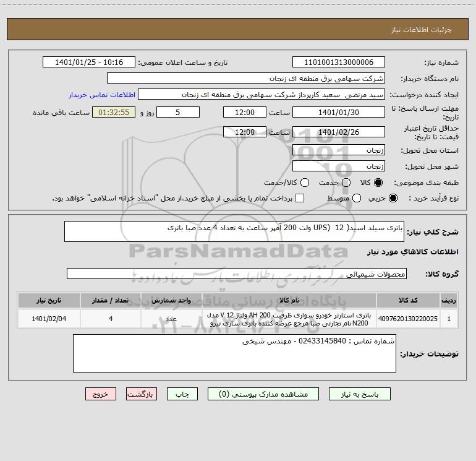Click the quantity cell showing 4
This screenshot has height=461, width=476.
[x=111, y=319]
